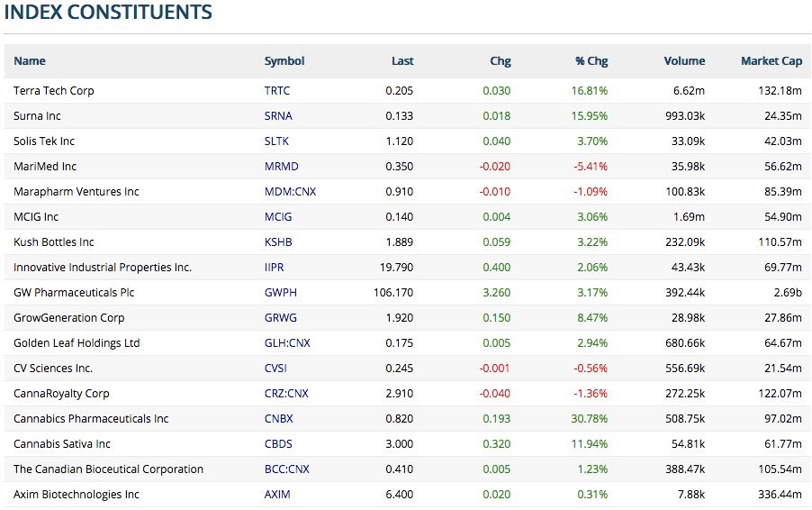Click the 2.69b market cap value
The width and height of the screenshot is (812, 510).
[788, 292]
